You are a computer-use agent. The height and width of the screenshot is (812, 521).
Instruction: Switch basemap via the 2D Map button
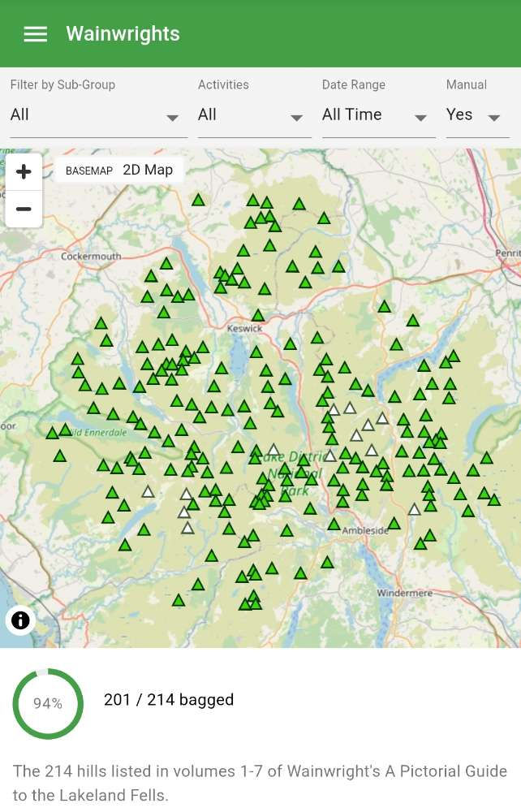[x=119, y=170]
